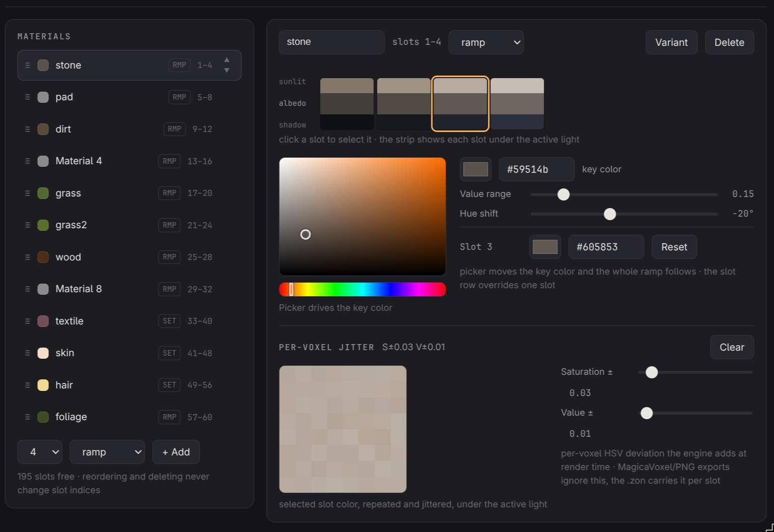This screenshot has height=532, width=774.
Task: Open the new material type dropdown beside Add
Action: coord(107,452)
